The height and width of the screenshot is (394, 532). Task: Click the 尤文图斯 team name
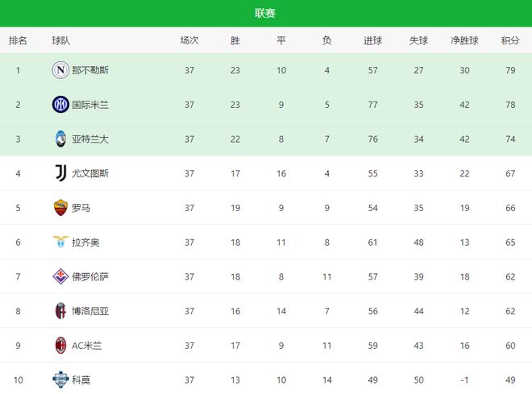click(90, 173)
